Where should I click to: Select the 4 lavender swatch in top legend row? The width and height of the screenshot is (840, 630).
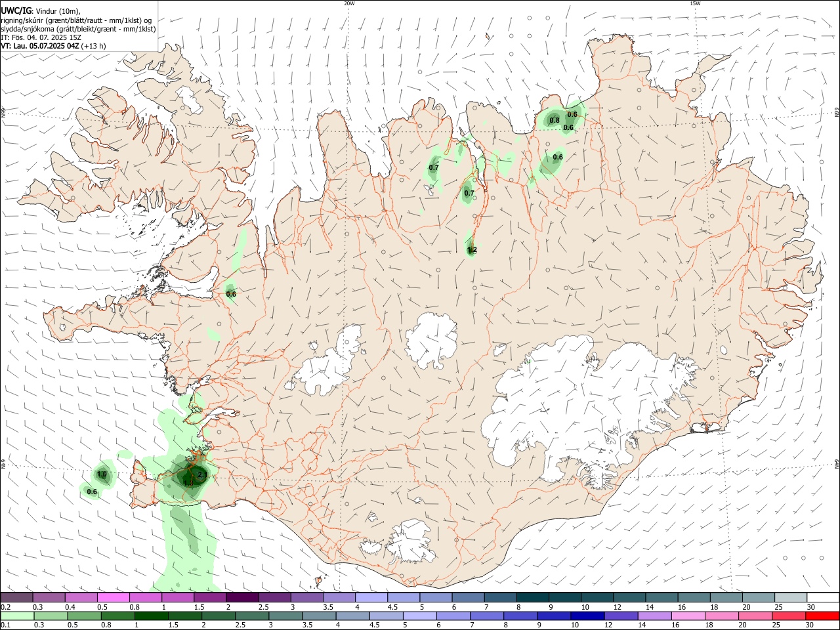click(371, 598)
